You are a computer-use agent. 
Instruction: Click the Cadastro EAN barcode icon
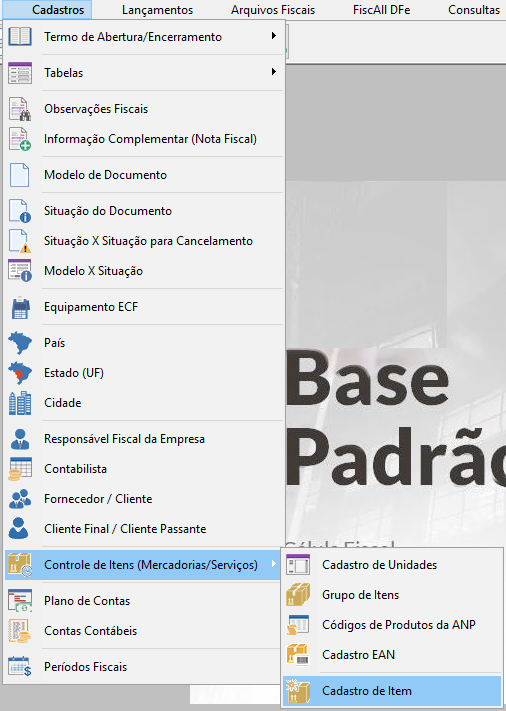[298, 655]
